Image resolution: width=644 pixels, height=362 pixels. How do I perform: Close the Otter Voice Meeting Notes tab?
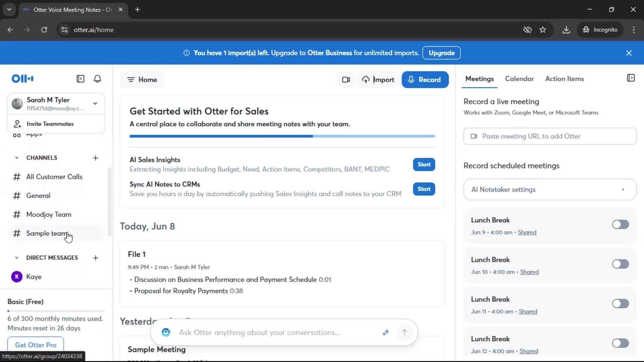point(120,9)
